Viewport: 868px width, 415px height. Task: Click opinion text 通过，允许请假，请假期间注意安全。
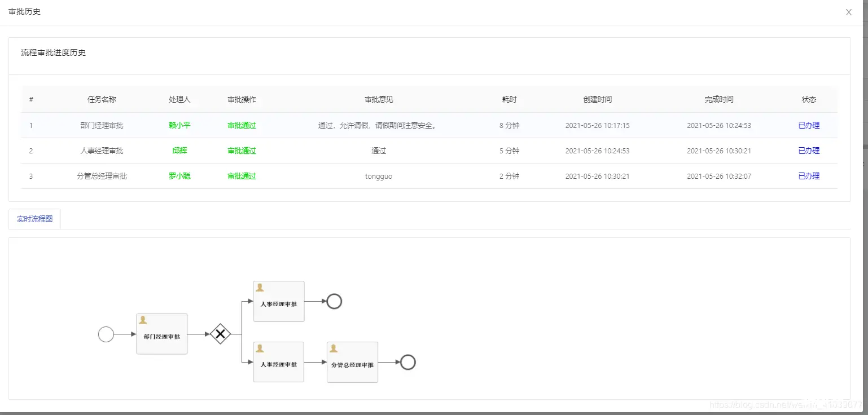pos(379,125)
